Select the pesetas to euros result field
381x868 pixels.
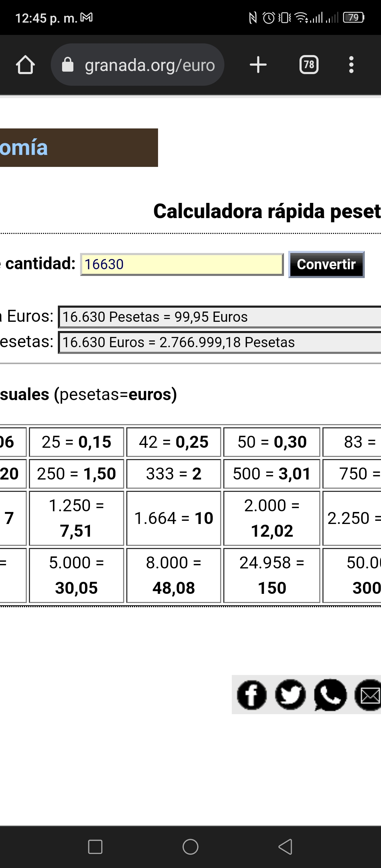(219, 317)
